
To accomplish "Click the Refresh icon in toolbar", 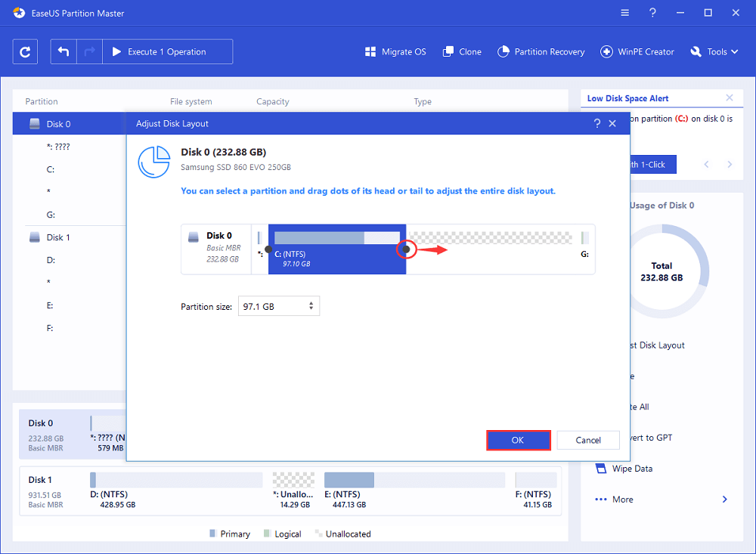I will tap(25, 52).
